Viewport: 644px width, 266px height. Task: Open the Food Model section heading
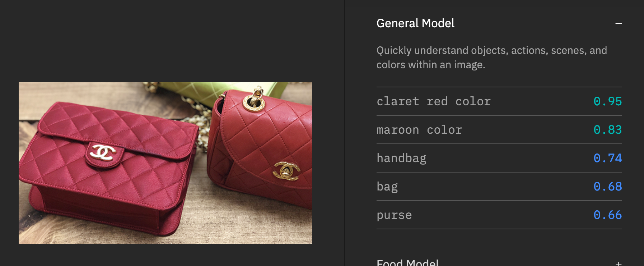point(407,263)
